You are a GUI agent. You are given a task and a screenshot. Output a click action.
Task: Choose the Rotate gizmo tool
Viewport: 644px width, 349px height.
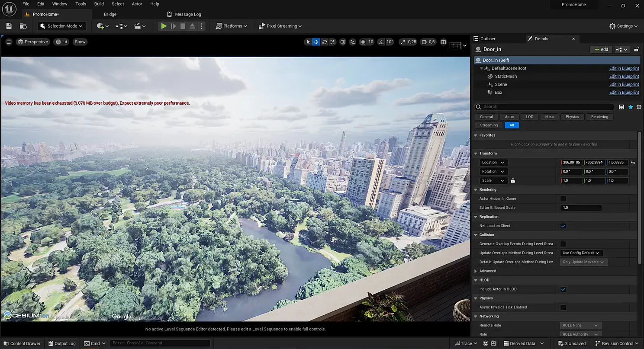pyautogui.click(x=325, y=42)
